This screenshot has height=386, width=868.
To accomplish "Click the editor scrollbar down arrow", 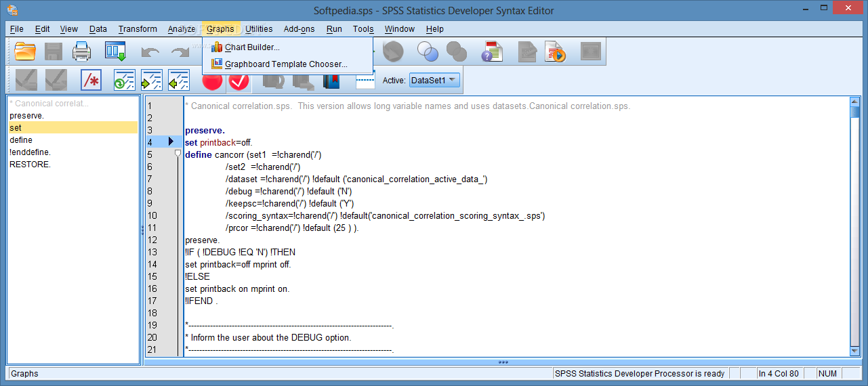I will tap(855, 351).
